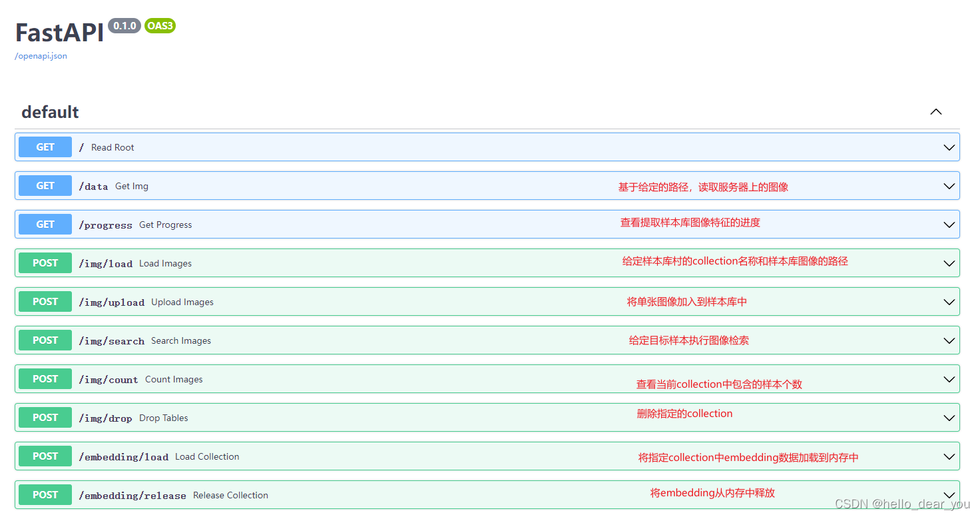The image size is (980, 517).
Task: Expand the /progress endpoint chevron
Action: point(949,225)
